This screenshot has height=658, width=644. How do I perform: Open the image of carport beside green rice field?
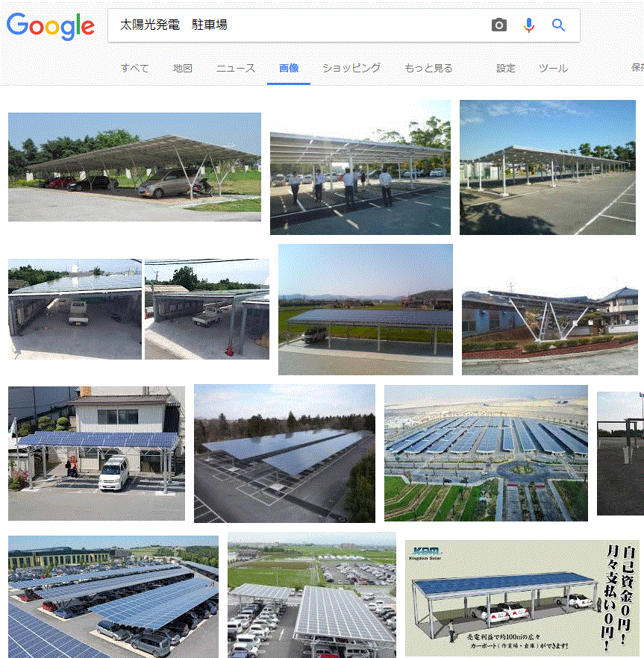(x=365, y=310)
